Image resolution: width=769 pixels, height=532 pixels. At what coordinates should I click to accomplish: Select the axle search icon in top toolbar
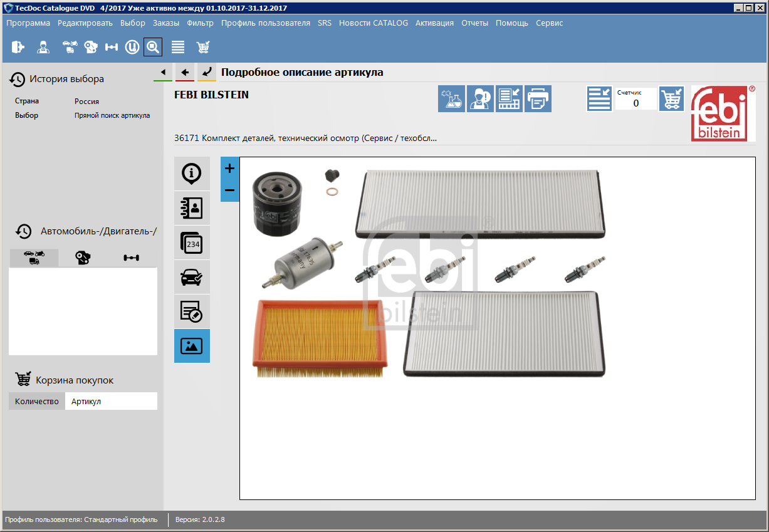[x=112, y=47]
